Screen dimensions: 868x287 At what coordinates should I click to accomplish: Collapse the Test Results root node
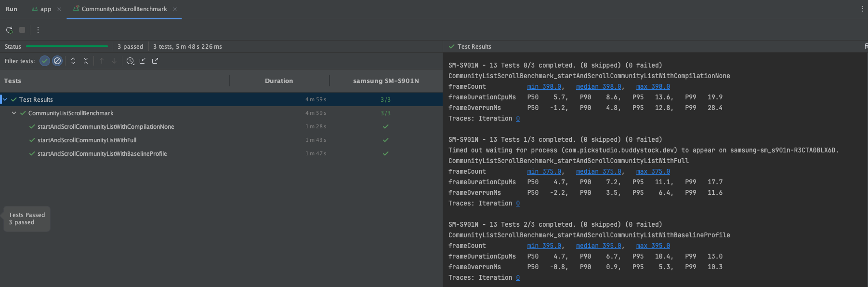click(x=5, y=99)
